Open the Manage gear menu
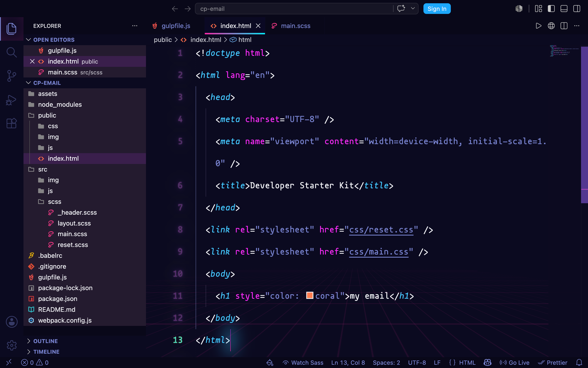The image size is (588, 368). 11,345
